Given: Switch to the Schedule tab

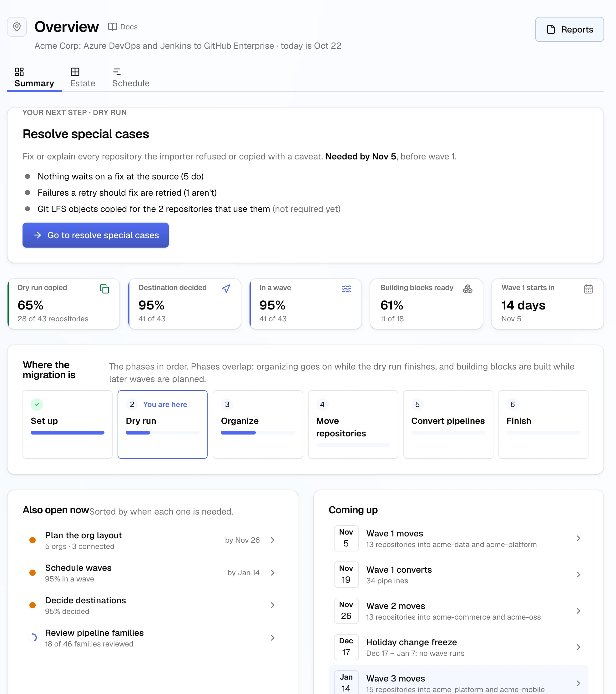Looking at the screenshot, I should click(x=131, y=78).
